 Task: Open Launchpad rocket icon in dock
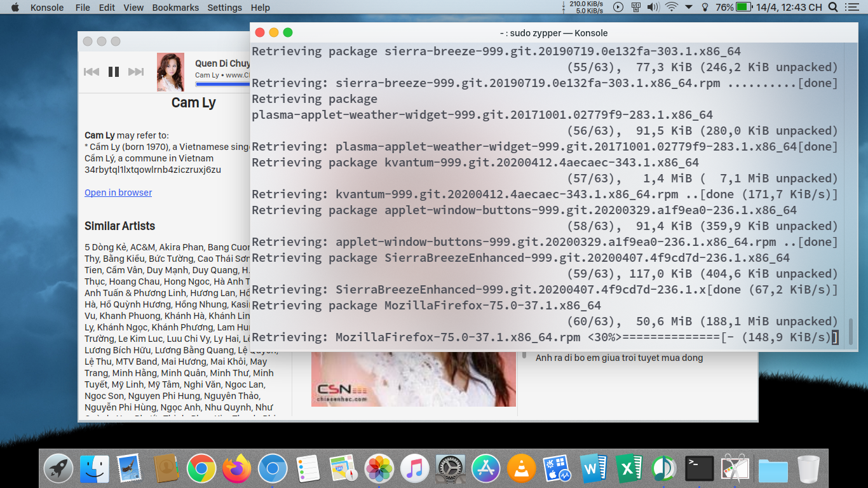tap(58, 469)
